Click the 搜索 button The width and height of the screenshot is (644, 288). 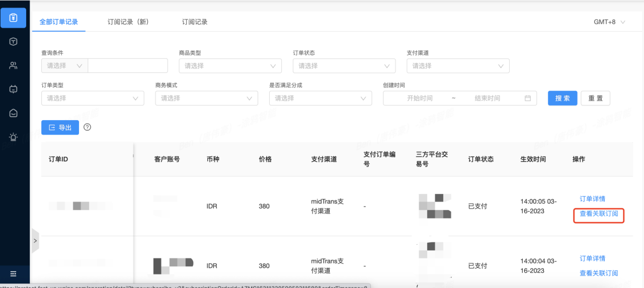click(x=562, y=98)
